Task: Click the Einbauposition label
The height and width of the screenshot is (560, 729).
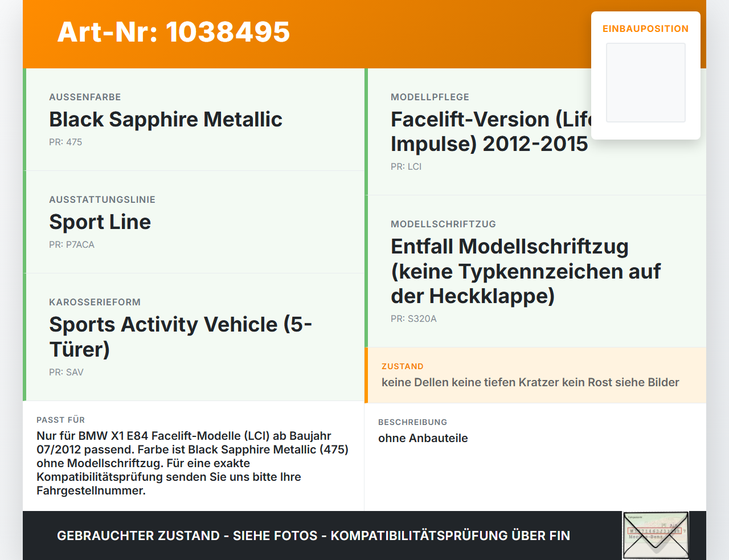Action: (646, 28)
